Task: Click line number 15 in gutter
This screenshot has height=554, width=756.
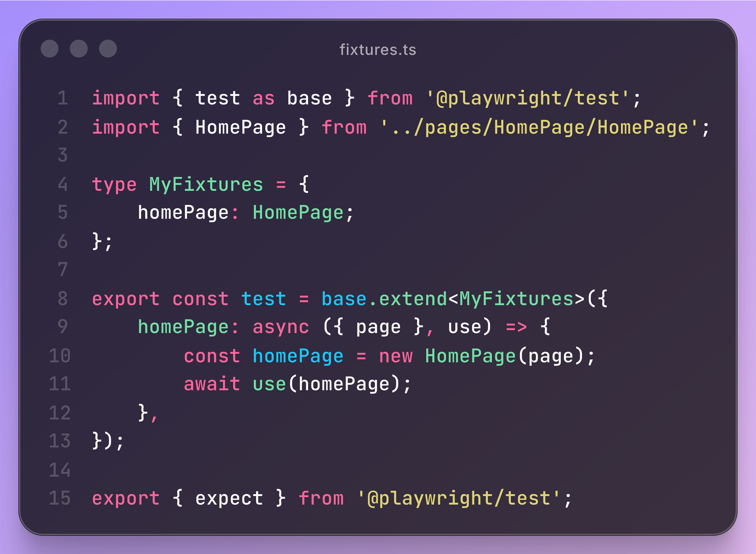Action: click(x=60, y=498)
